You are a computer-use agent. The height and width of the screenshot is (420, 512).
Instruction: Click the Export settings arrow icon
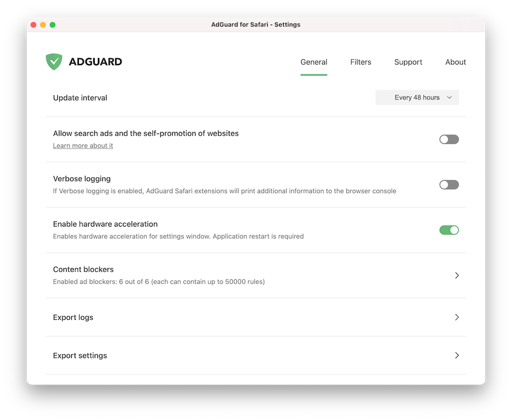pos(457,356)
